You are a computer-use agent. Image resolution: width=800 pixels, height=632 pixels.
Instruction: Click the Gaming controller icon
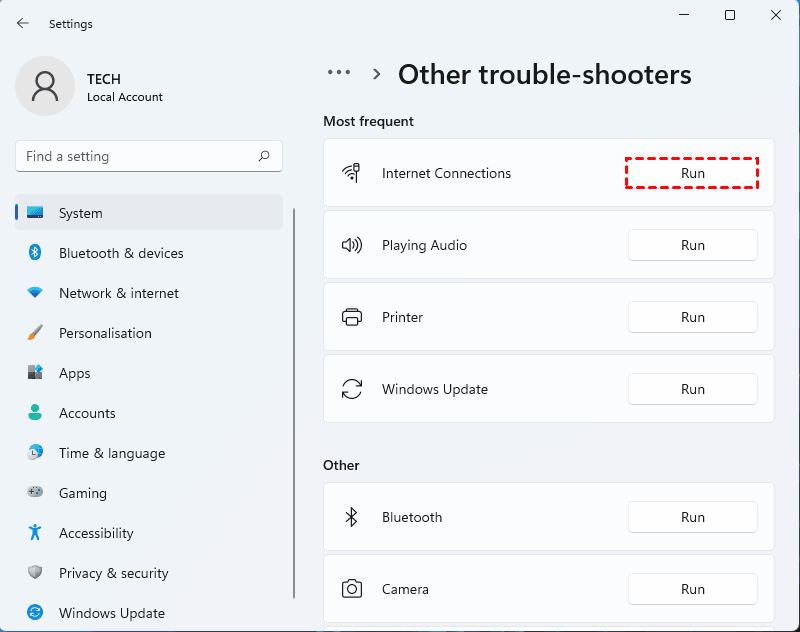tap(35, 493)
